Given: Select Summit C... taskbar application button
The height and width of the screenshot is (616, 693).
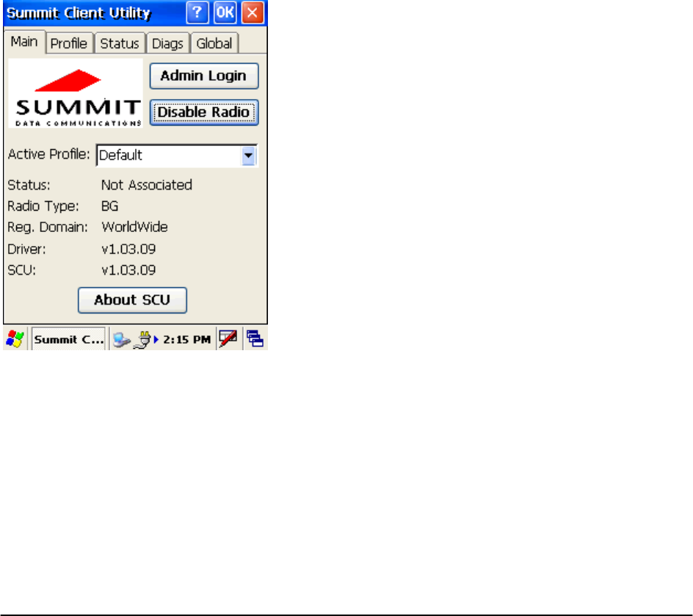Looking at the screenshot, I should click(x=68, y=339).
